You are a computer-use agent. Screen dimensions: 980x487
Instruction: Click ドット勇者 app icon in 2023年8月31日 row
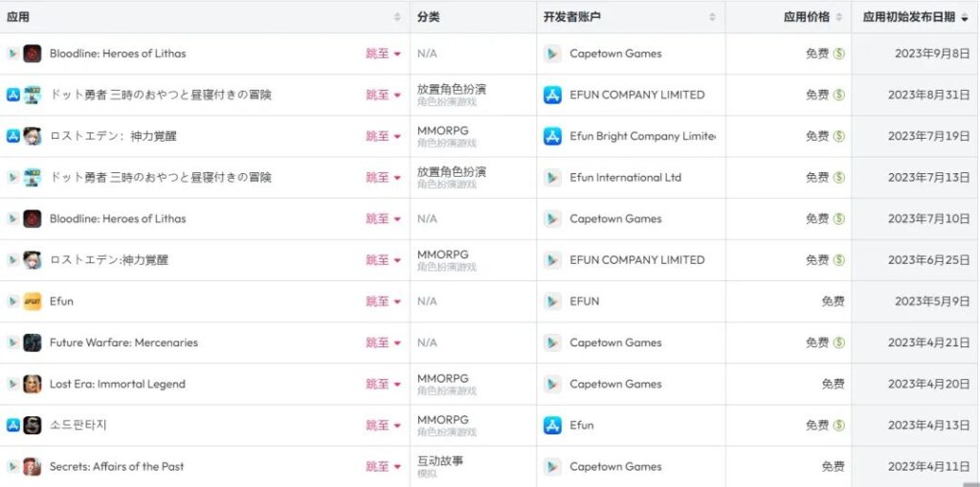tap(33, 95)
